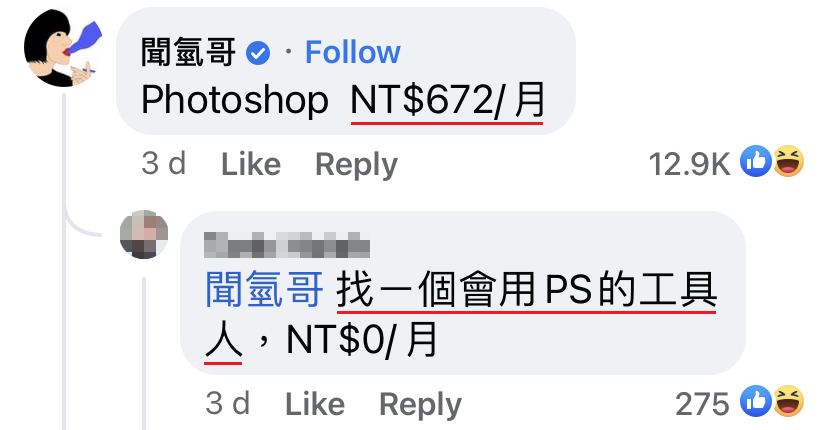Open the blurred commenter name on the reply
This screenshot has height=430, width=828.
[x=287, y=245]
